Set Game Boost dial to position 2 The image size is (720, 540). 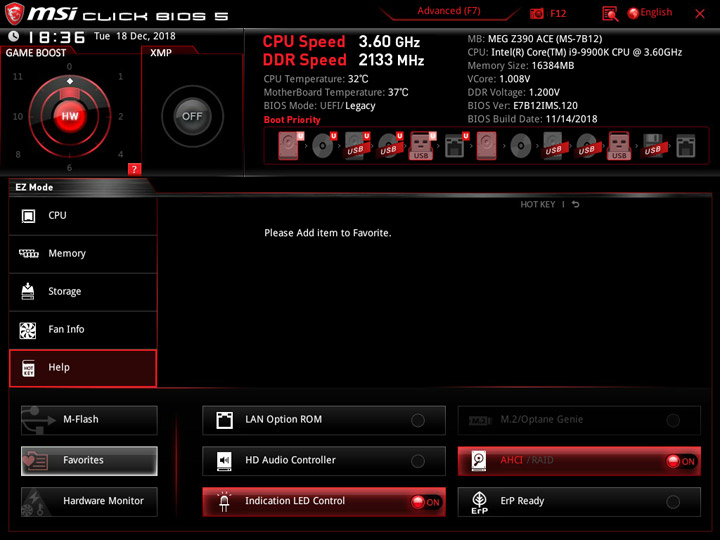[120, 116]
